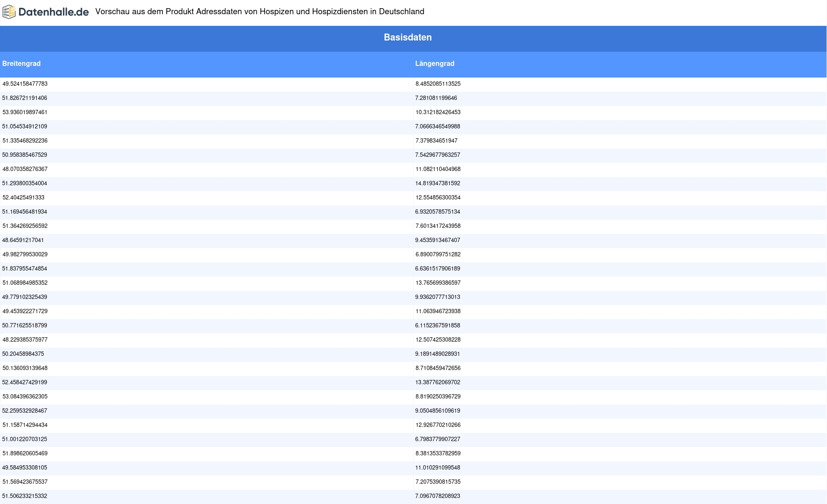Click the Basisdaten header bar
The height and width of the screenshot is (504, 827).
(x=407, y=37)
